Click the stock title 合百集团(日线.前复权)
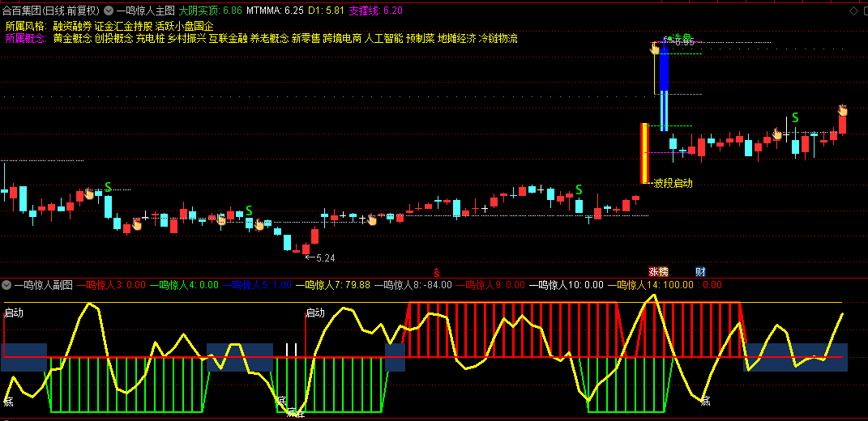Image resolution: width=868 pixels, height=421 pixels. click(x=51, y=11)
